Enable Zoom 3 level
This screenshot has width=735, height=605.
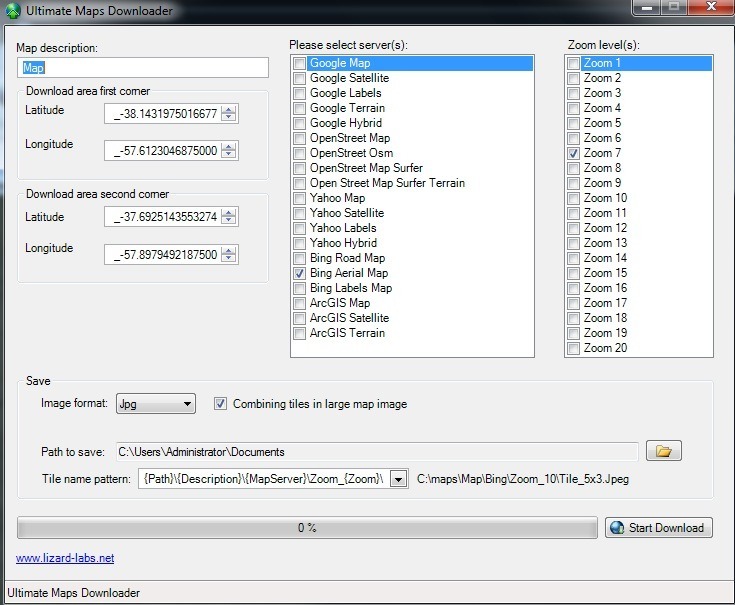click(573, 93)
